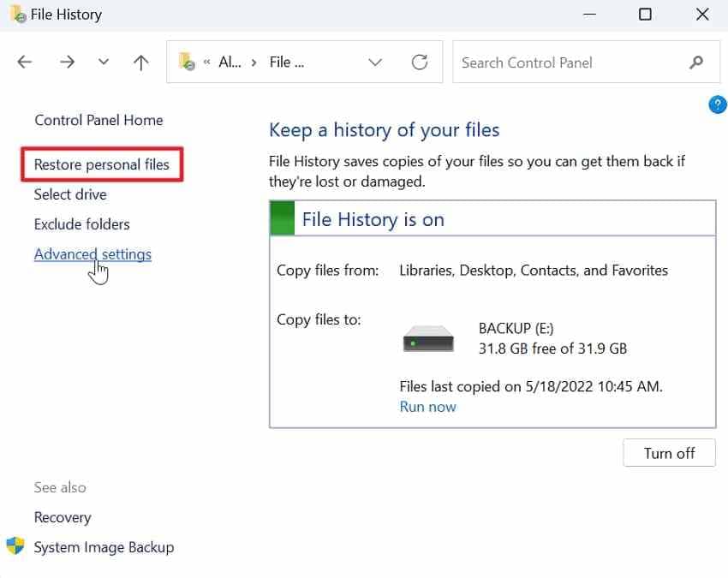Click the File History folder icon in address bar
The width and height of the screenshot is (728, 578).
187,62
